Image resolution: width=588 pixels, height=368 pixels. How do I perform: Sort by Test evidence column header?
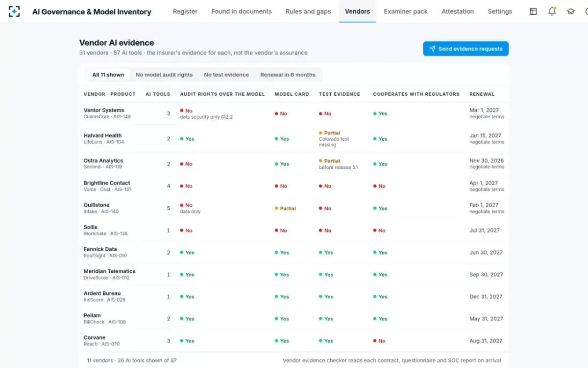pyautogui.click(x=340, y=94)
